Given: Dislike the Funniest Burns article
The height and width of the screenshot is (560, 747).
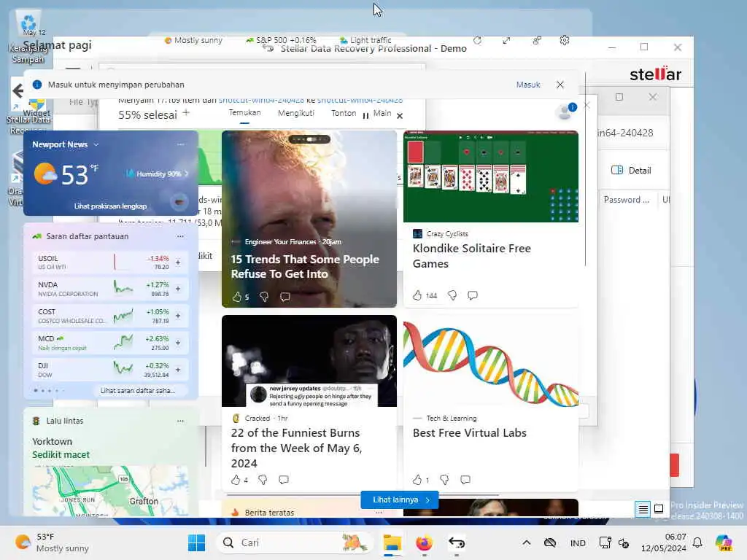Looking at the screenshot, I should pyautogui.click(x=263, y=480).
